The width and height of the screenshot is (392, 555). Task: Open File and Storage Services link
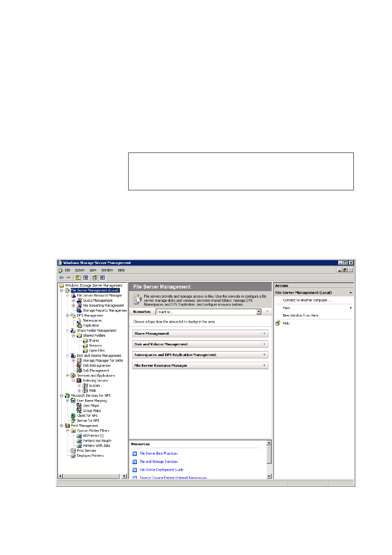(x=159, y=462)
